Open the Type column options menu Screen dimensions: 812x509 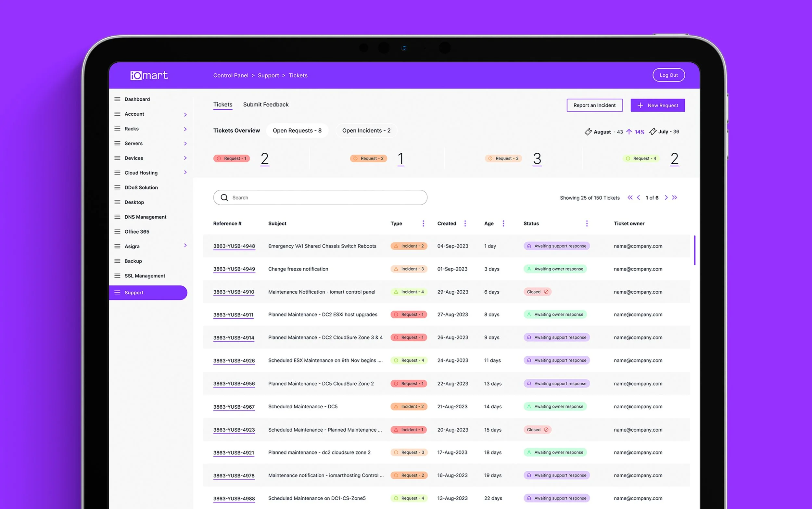click(x=423, y=223)
